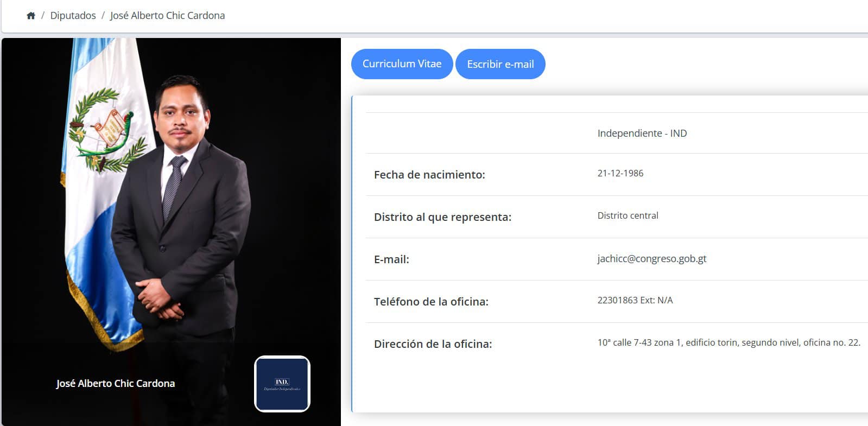Click the birth date value 21-12-1986
This screenshot has width=868, height=426.
[620, 174]
